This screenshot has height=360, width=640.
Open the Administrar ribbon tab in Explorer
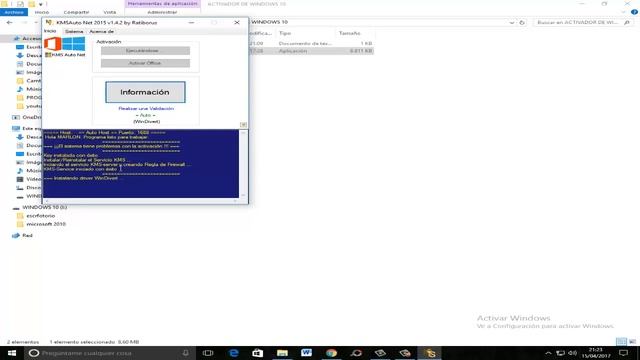click(x=162, y=12)
